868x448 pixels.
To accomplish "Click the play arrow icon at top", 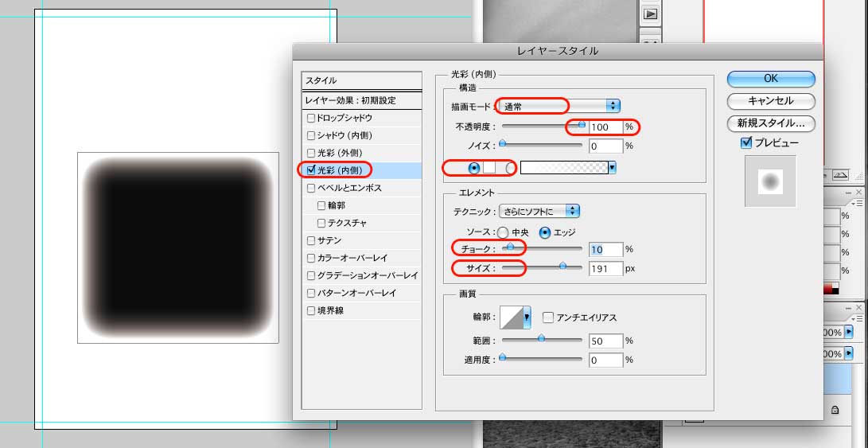I will click(651, 14).
